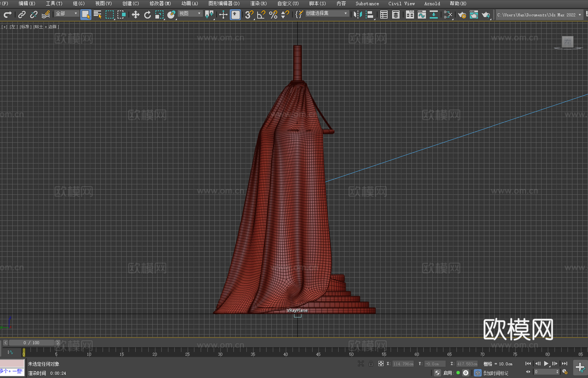Click the Mirror tool icon
Image resolution: width=588 pixels, height=378 pixels.
click(x=358, y=14)
